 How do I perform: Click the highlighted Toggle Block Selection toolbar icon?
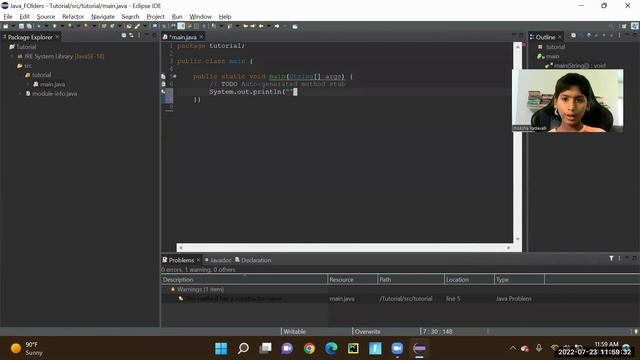181,26
